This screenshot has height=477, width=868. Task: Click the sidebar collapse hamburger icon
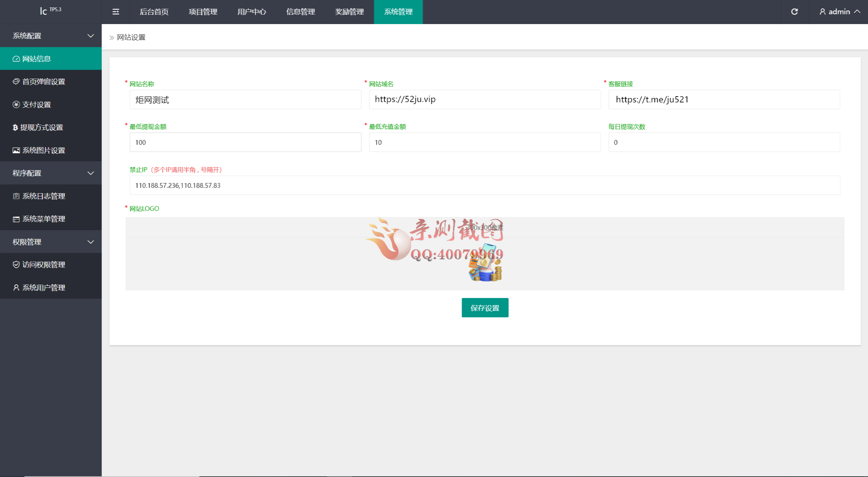click(116, 12)
